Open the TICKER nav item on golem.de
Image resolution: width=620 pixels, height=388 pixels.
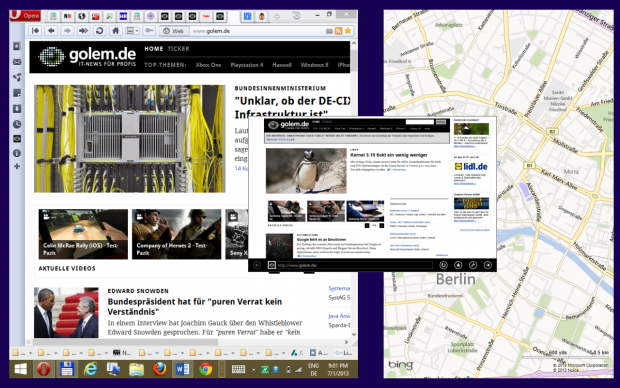179,49
